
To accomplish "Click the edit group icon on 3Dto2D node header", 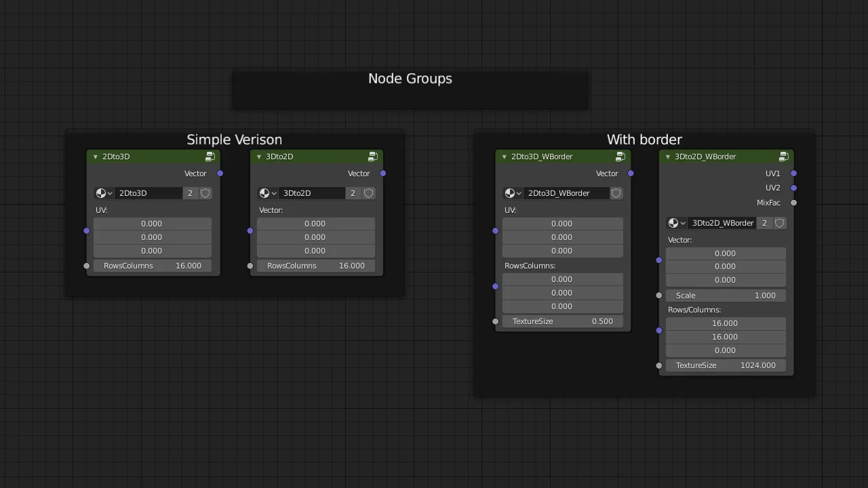I will tap(373, 157).
